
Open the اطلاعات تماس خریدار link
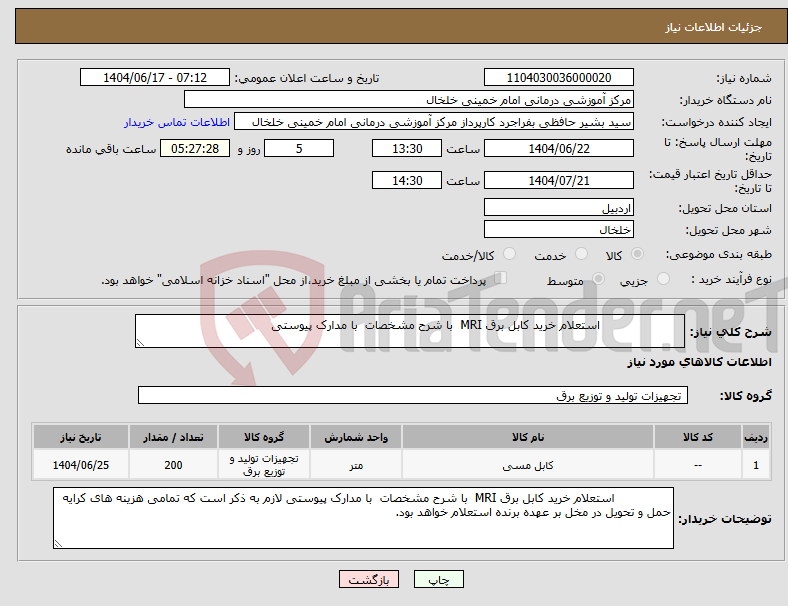point(177,122)
